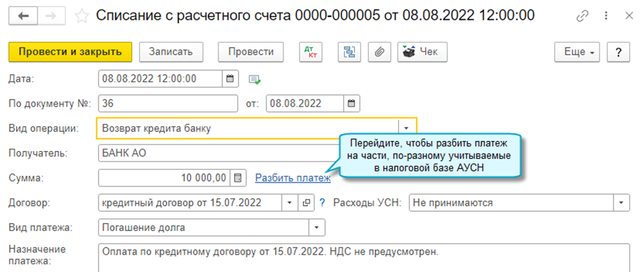Open the Еще menu

577,52
